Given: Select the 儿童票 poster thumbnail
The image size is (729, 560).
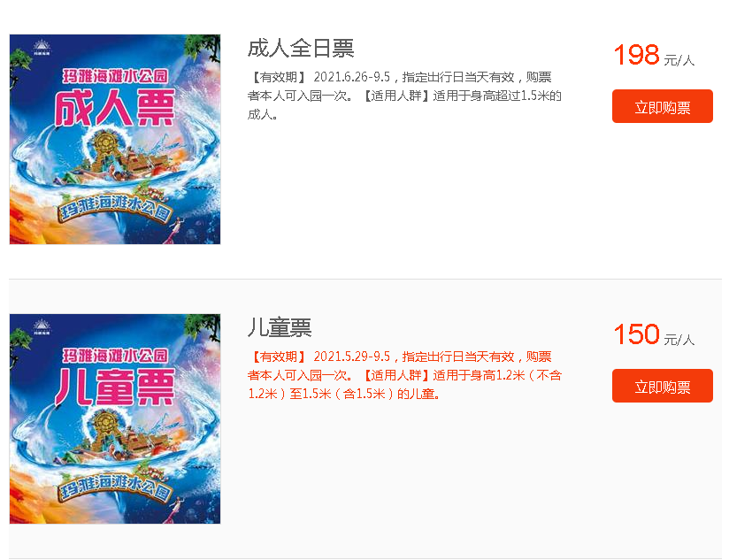Looking at the screenshot, I should (115, 418).
